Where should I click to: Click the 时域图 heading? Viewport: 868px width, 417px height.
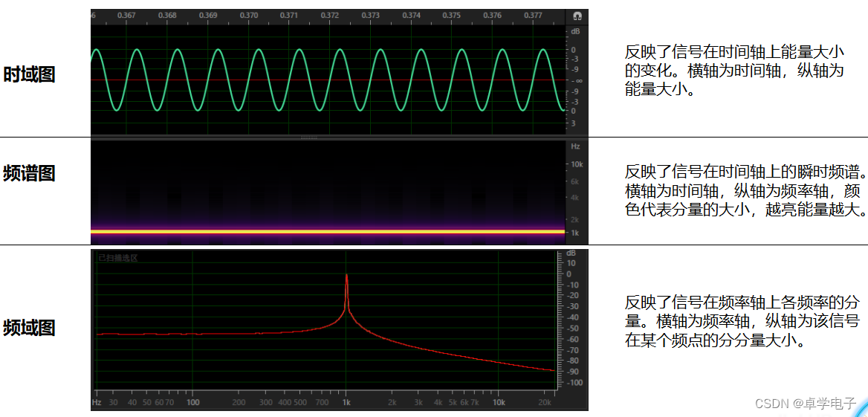coord(29,74)
